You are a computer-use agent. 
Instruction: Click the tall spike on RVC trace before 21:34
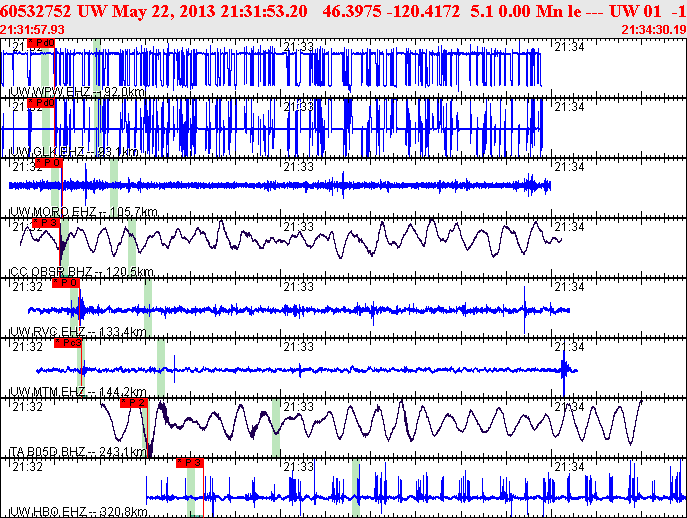pyautogui.click(x=524, y=310)
